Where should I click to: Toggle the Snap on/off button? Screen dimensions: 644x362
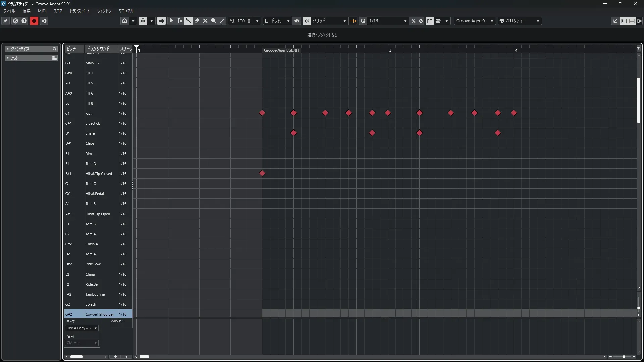[x=307, y=21]
